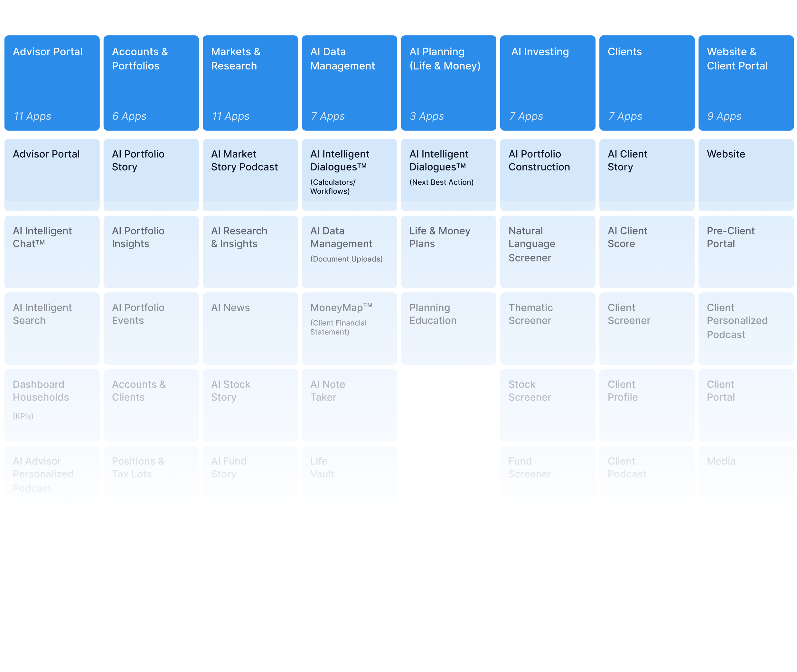Open the AI Investing category tile
Image resolution: width=797 pixels, height=672 pixels.
(x=547, y=83)
